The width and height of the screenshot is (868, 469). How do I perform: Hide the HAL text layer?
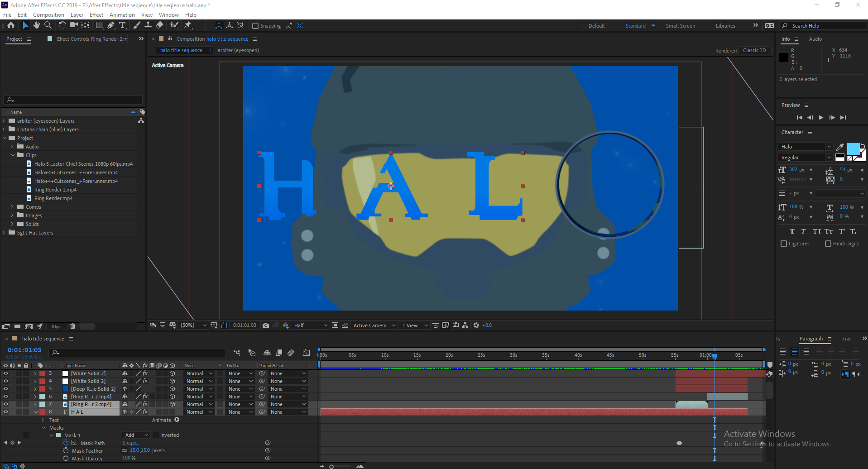click(x=6, y=412)
